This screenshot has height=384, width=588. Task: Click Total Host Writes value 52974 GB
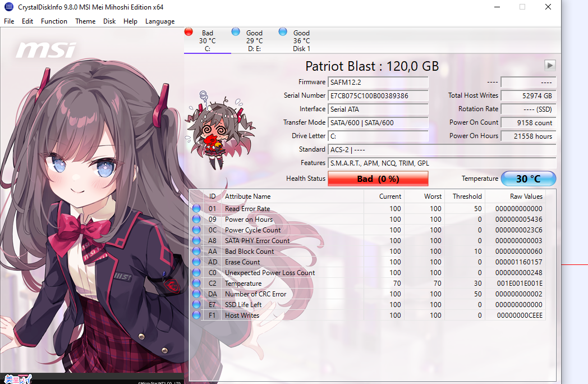tap(529, 95)
